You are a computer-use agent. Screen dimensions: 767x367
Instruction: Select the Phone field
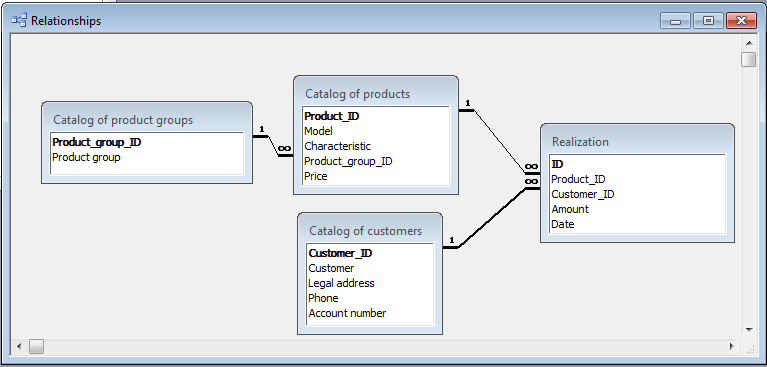click(x=370, y=298)
